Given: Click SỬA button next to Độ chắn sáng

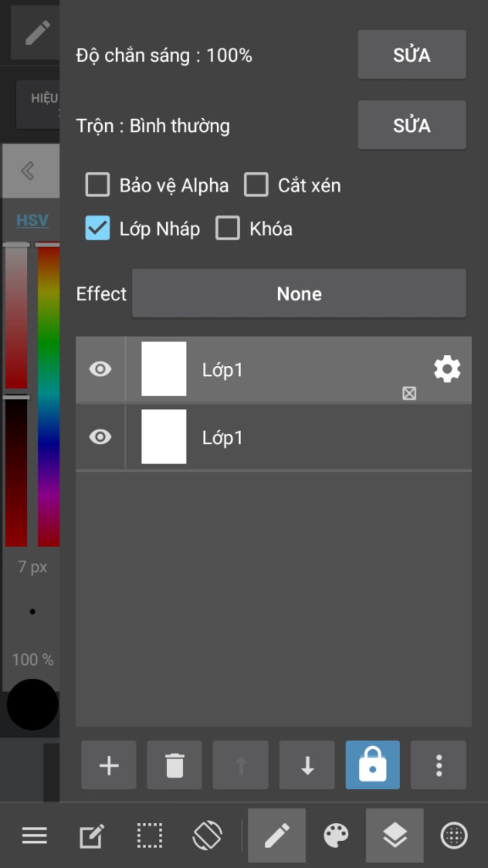Looking at the screenshot, I should tap(412, 55).
